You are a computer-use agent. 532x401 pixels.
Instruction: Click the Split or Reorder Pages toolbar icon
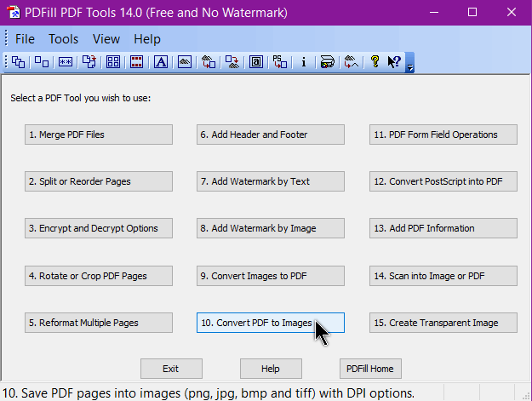coord(42,62)
